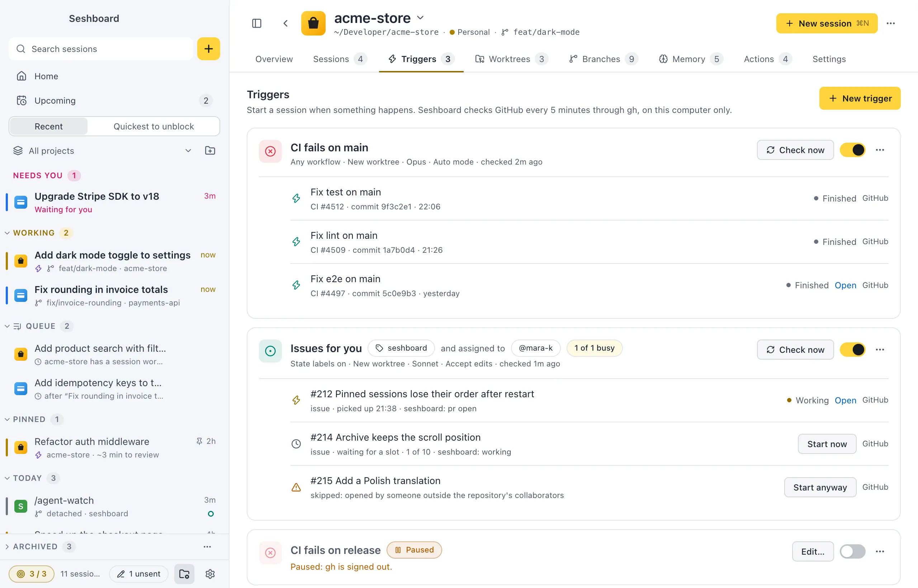Click the Open link for Fix e2e on main
The image size is (918, 588).
[845, 285]
